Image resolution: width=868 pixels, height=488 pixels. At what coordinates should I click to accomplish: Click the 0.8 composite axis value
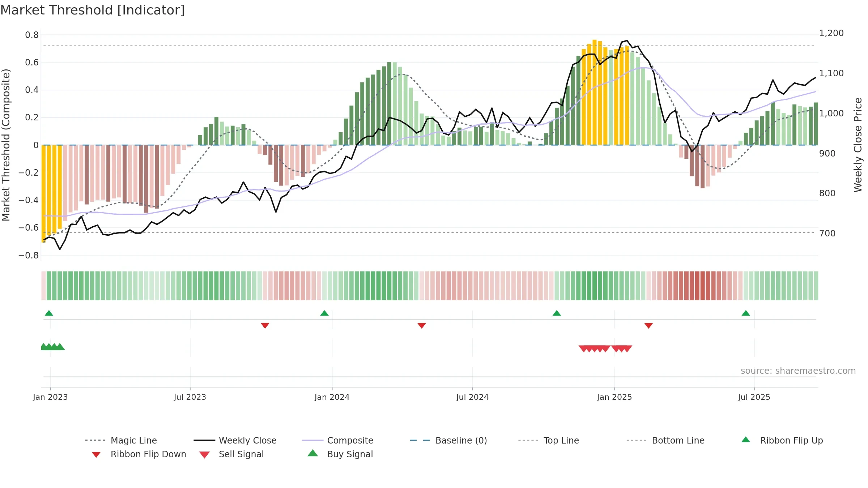coord(32,35)
